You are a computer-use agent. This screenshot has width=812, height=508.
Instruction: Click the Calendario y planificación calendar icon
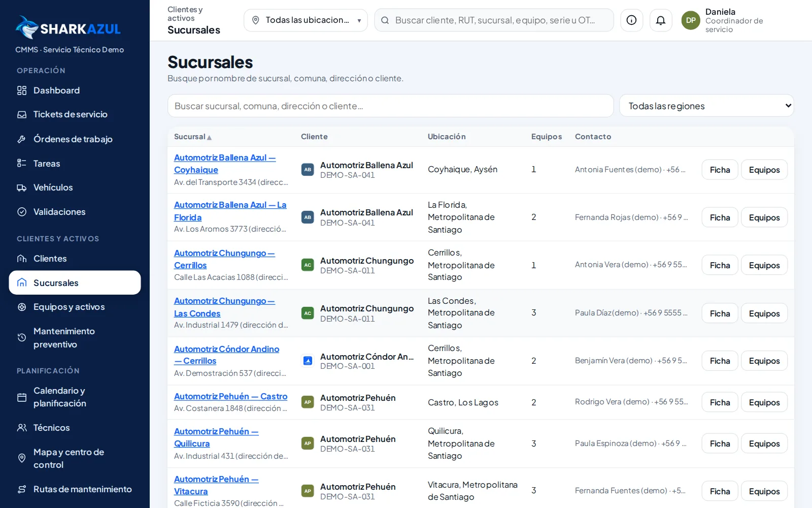22,397
